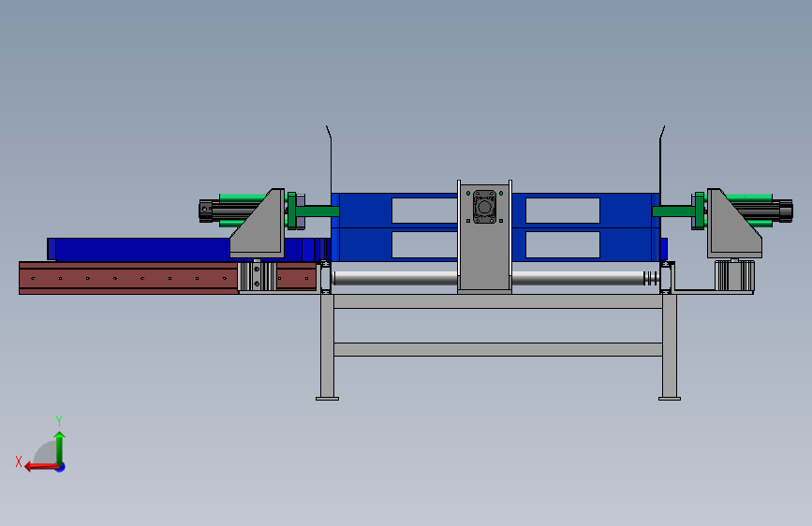Select the left black cylinder motor
Viewport: 812px width, 526px height.
coord(228,212)
